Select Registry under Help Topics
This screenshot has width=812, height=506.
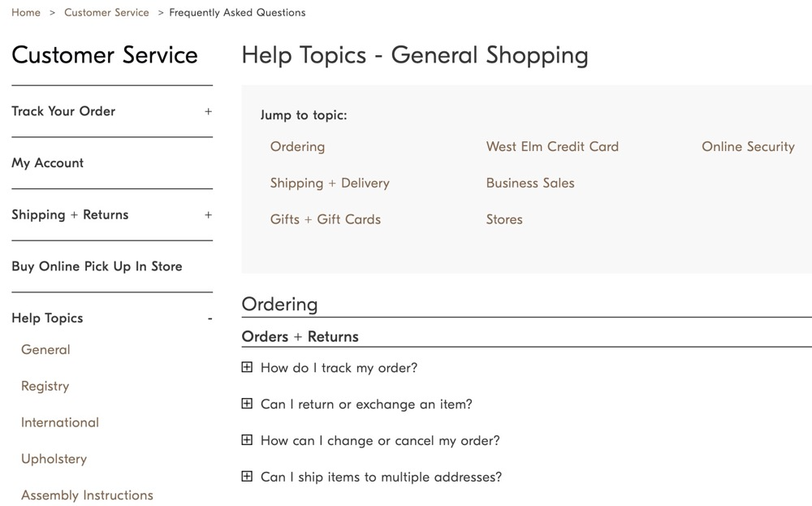[45, 387]
